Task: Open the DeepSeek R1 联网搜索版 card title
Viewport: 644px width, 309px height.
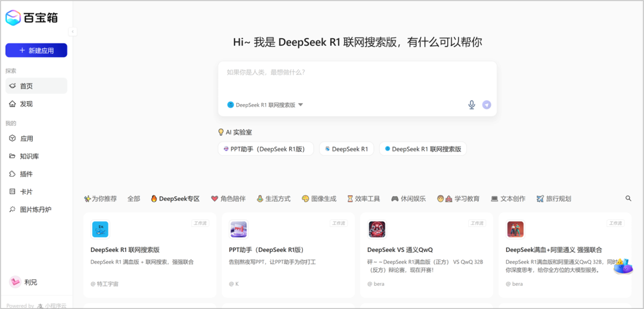Action: coord(125,249)
